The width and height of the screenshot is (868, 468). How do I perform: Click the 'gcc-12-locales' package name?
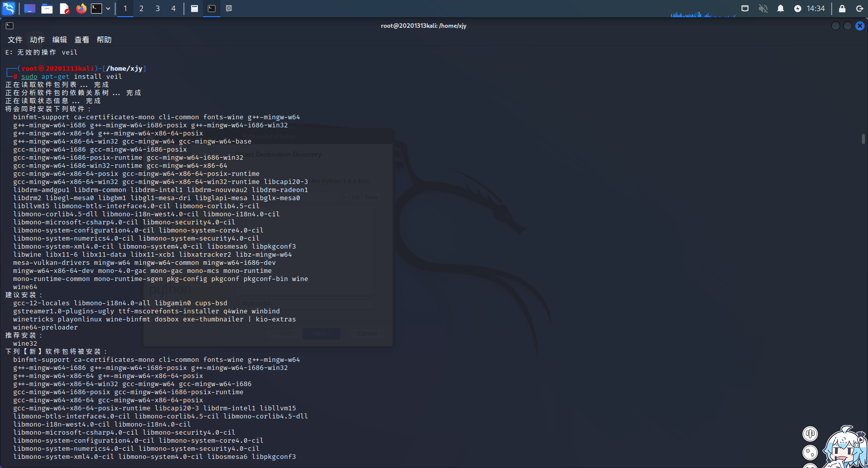point(41,303)
